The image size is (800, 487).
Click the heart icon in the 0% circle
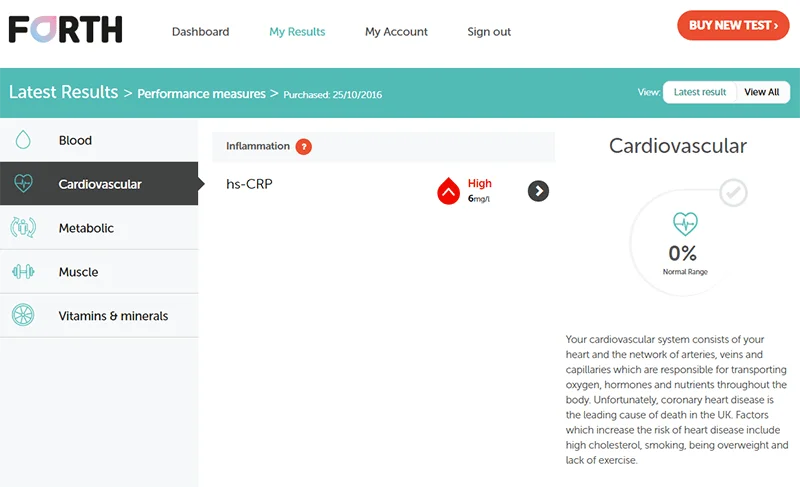click(685, 223)
